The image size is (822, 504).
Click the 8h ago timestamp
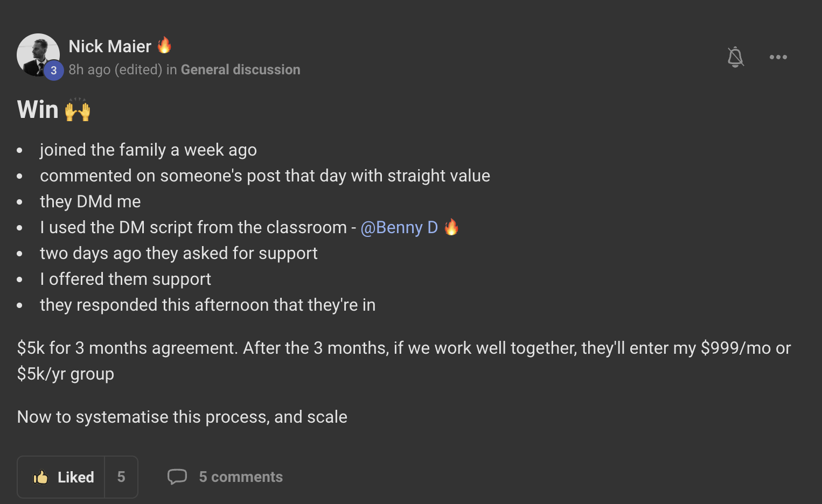pos(89,69)
